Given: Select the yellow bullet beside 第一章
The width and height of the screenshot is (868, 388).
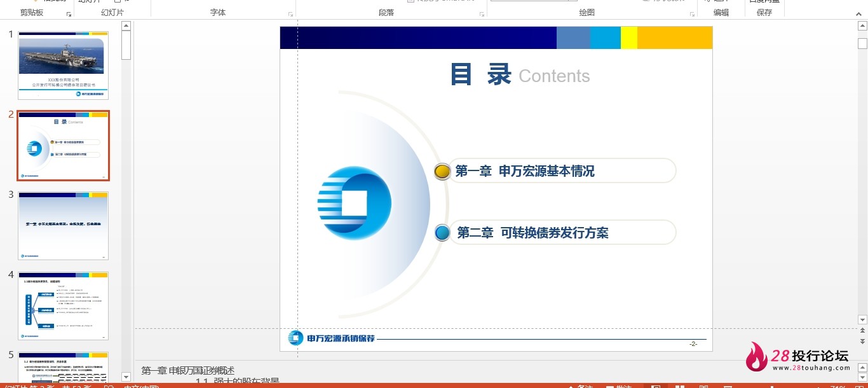Looking at the screenshot, I should click(x=442, y=171).
